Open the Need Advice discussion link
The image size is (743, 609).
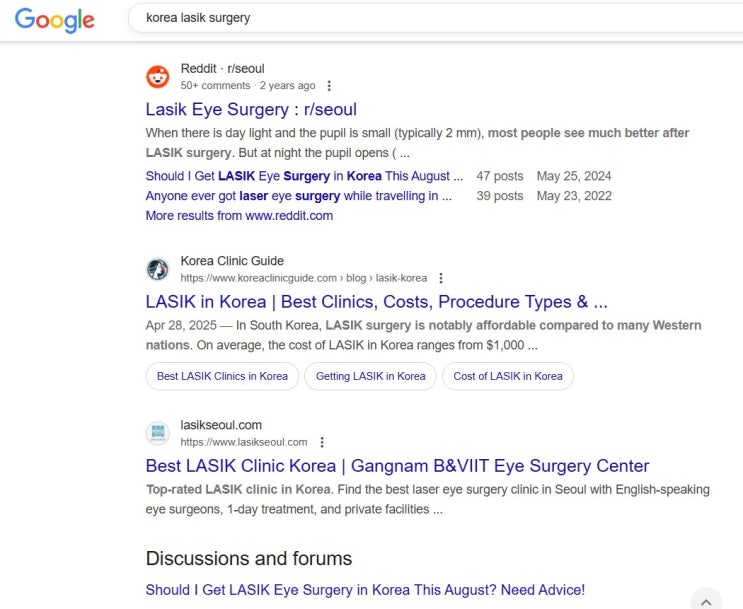tap(365, 590)
